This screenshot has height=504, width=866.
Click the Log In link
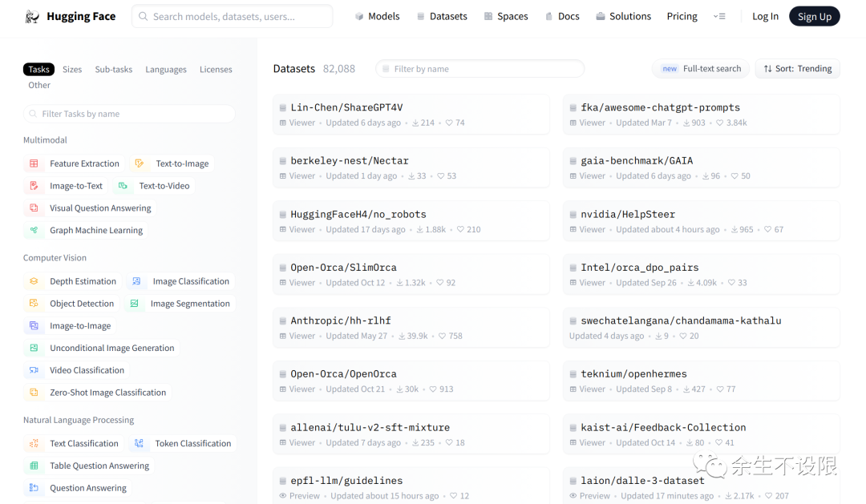765,17
